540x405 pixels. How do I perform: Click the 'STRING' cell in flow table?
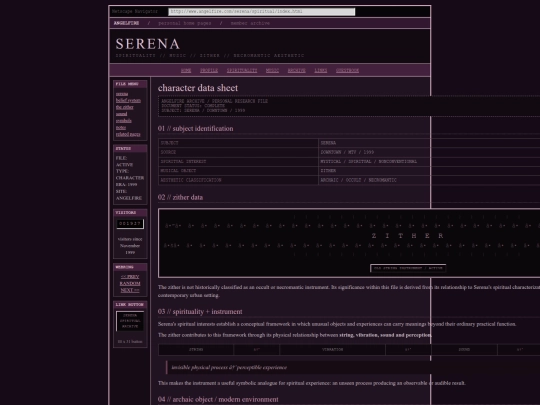(196, 350)
